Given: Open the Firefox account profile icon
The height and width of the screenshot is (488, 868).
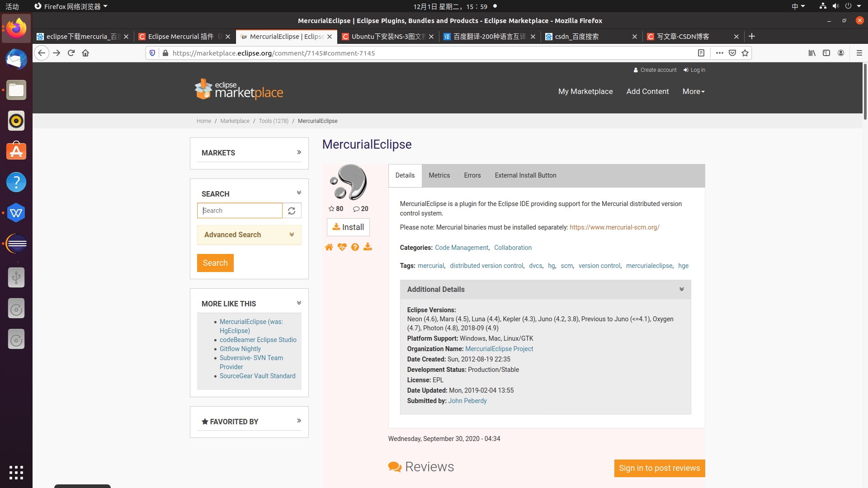Looking at the screenshot, I should (x=841, y=53).
